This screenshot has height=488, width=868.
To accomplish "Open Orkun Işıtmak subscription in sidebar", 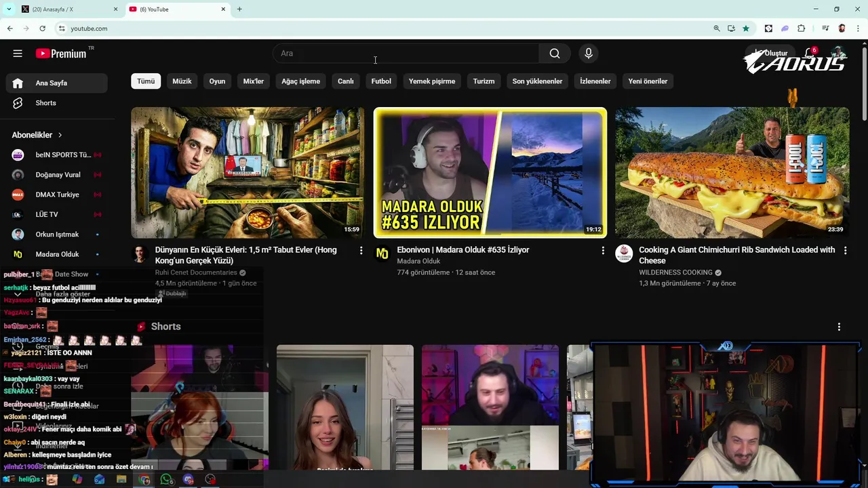I will [x=57, y=235].
